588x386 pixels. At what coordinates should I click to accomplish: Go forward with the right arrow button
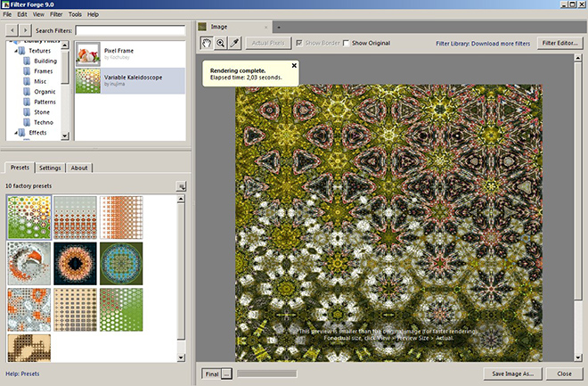tap(25, 30)
